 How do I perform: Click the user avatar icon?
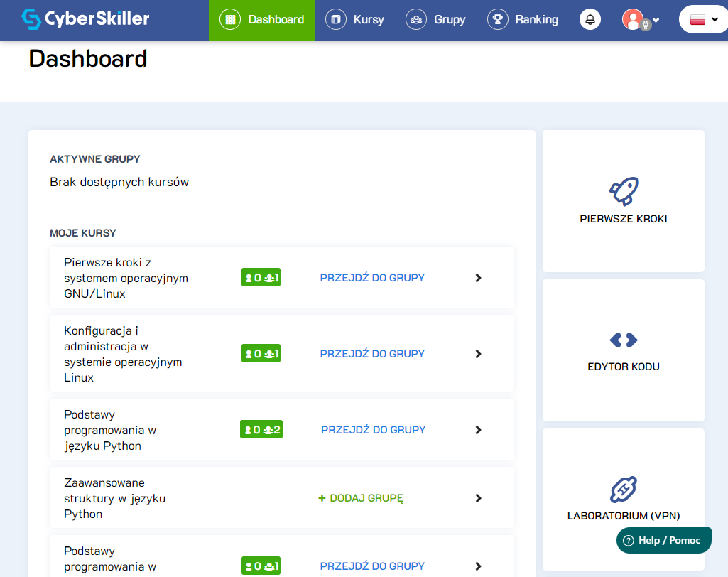pos(633,19)
